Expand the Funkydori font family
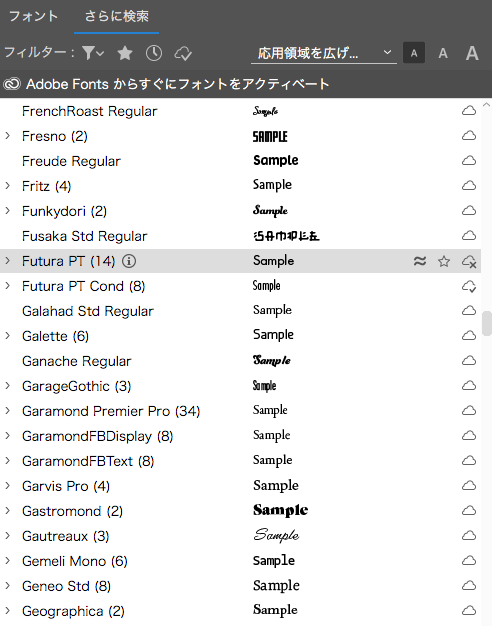Screen dimensions: 492x626 click(x=8, y=210)
